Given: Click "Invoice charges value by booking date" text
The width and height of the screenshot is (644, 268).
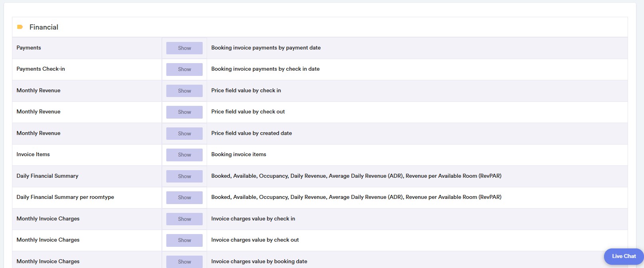Looking at the screenshot, I should 259,261.
